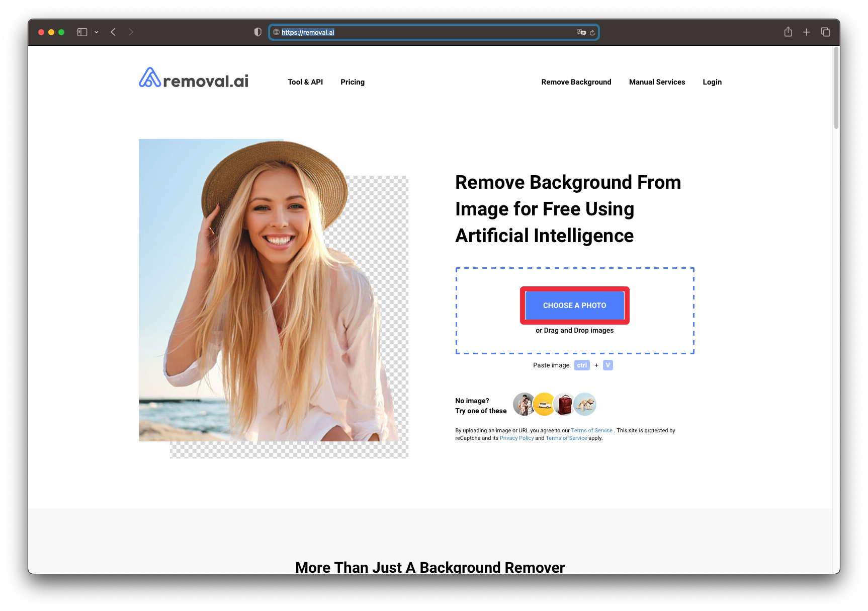Click the CHOOSE A PHOTO button

click(x=575, y=306)
